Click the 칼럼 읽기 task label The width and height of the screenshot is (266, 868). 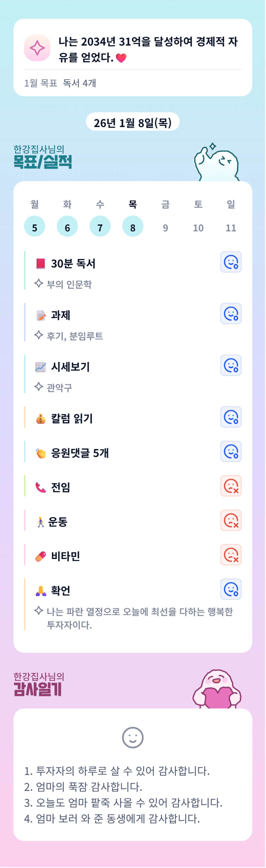[71, 419]
